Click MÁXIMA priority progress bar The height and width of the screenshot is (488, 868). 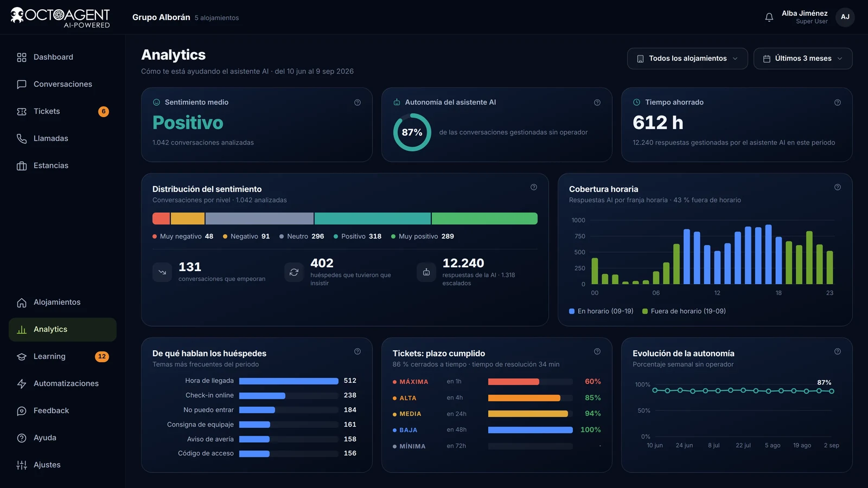point(530,382)
